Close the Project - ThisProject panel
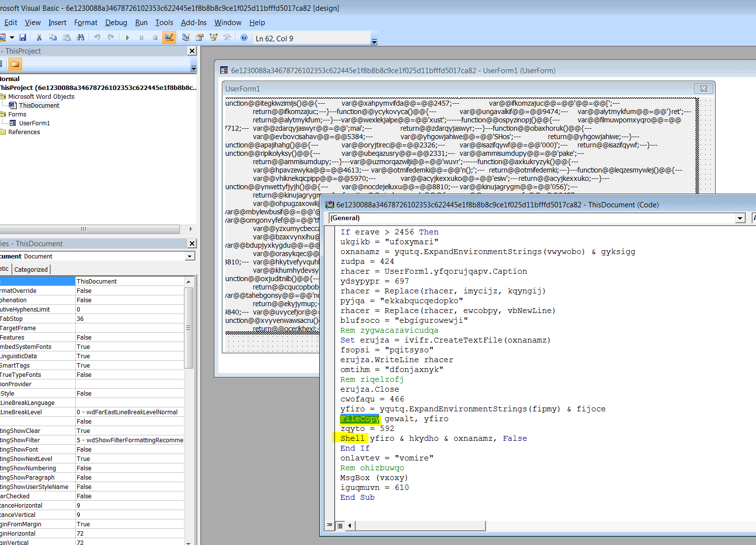 point(192,51)
